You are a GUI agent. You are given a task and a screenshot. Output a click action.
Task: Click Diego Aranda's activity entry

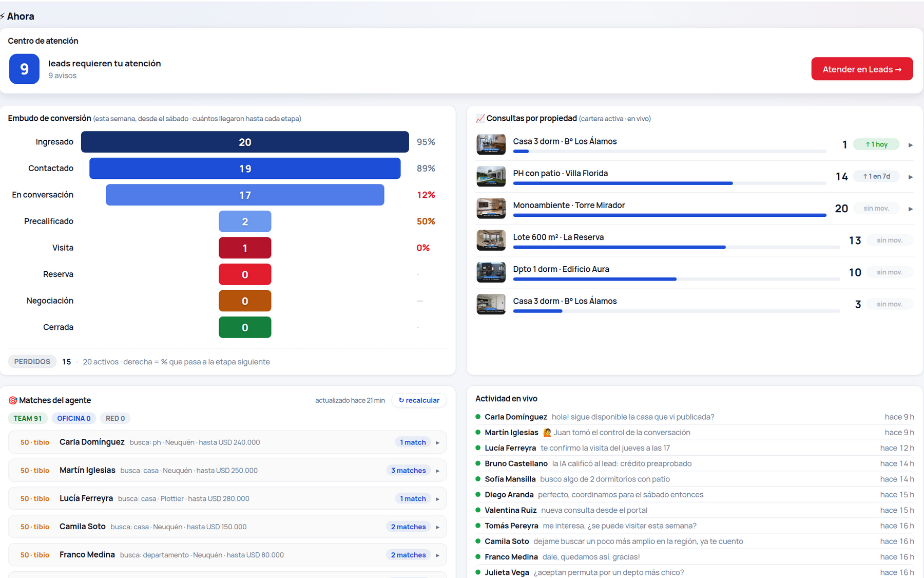(695, 495)
